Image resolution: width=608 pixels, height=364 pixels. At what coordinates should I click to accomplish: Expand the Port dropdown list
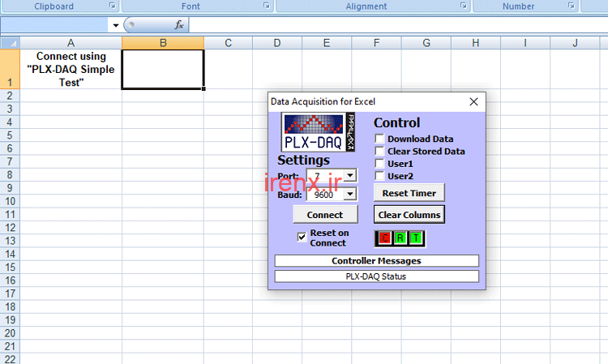click(x=349, y=175)
